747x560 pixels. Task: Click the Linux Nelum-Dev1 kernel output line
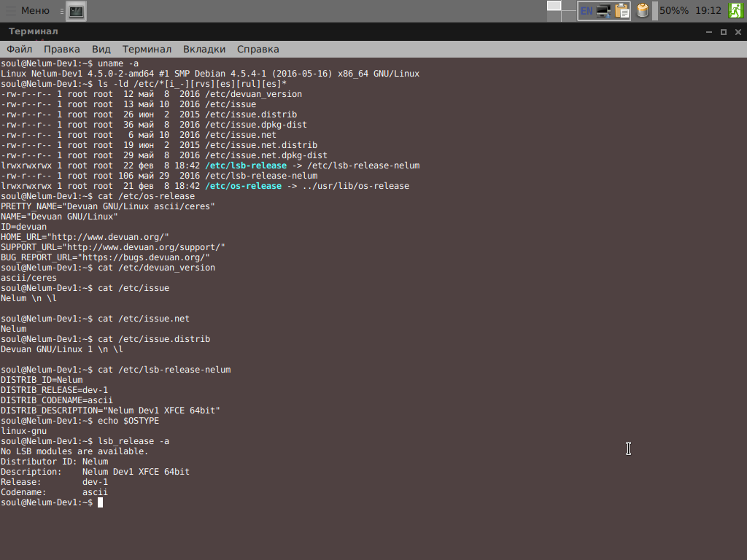coord(210,74)
